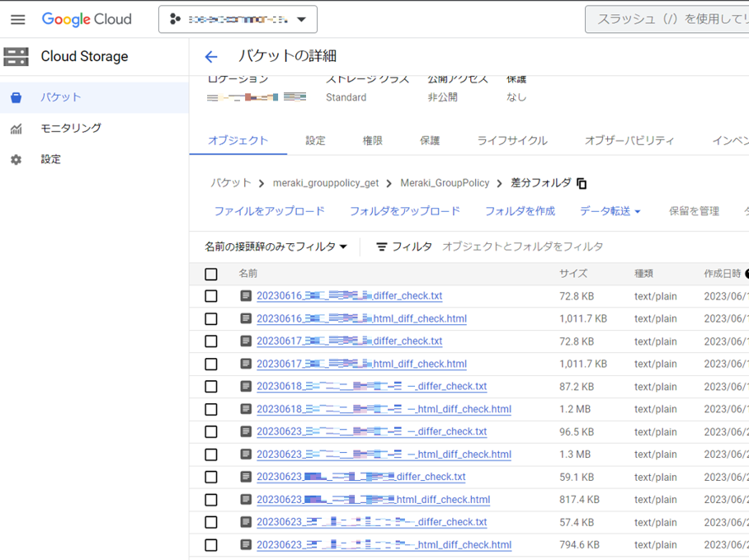The width and height of the screenshot is (749, 560).
Task: Click file icon of 57.4 KB row
Action: 246,522
